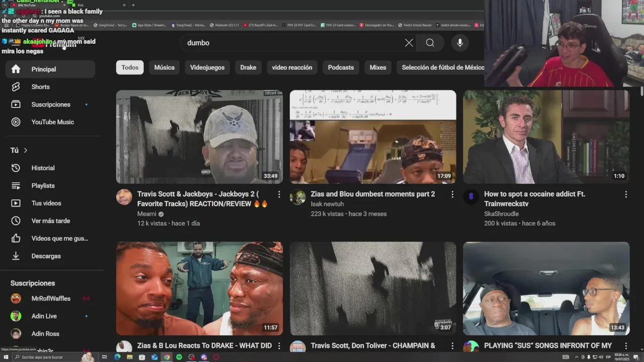The width and height of the screenshot is (644, 362).
Task: Open Isak newtuh channel avatar
Action: (x=298, y=197)
